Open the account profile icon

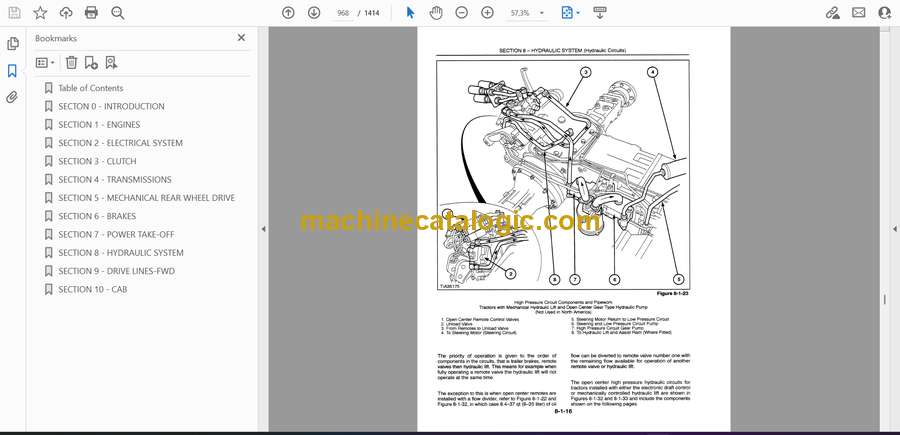(885, 13)
